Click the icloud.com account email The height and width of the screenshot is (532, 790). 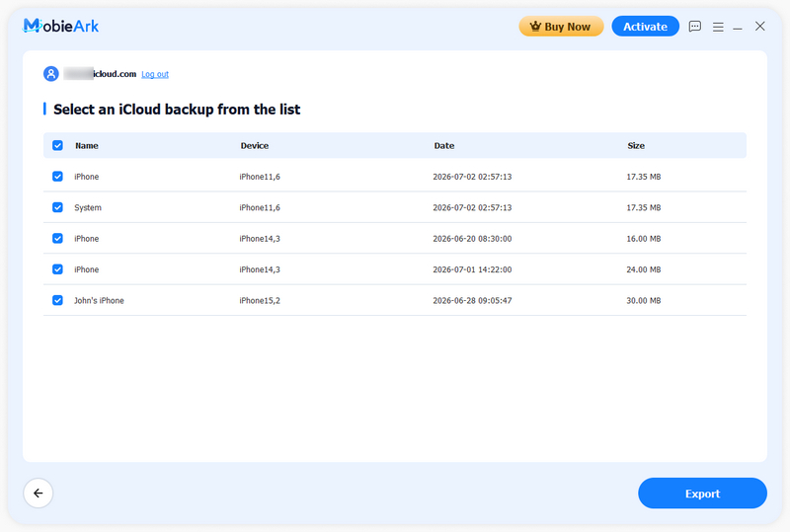101,74
